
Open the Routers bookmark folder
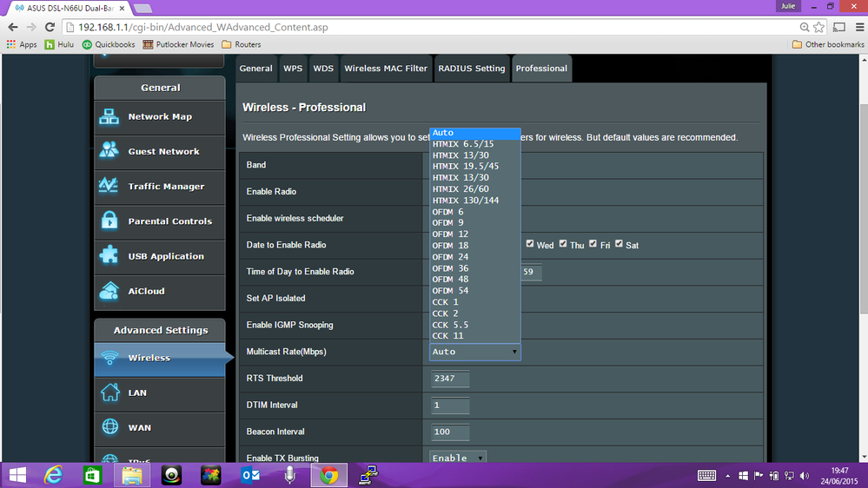[242, 44]
